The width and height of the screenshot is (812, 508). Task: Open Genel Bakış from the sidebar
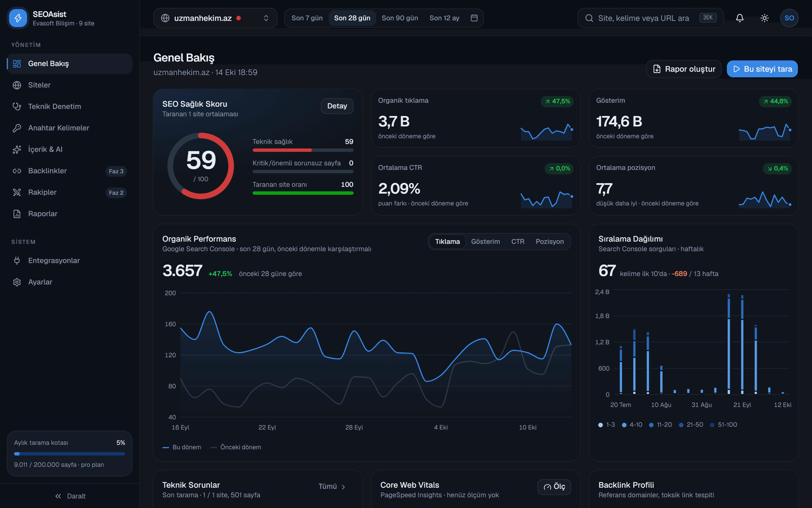pos(69,63)
